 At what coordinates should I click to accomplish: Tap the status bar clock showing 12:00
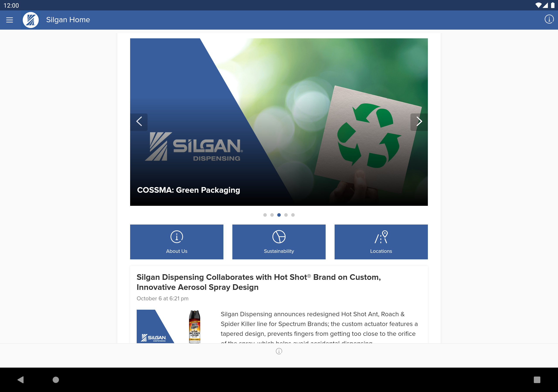click(11, 5)
